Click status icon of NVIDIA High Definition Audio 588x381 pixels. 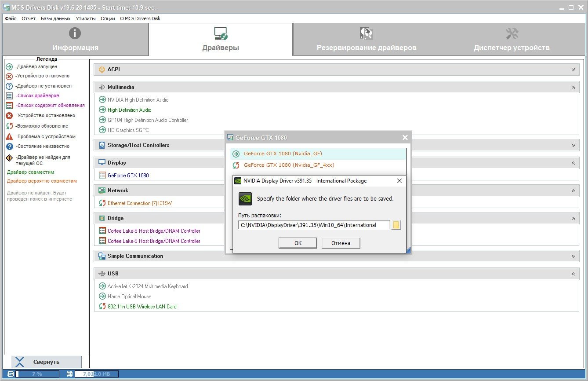[x=102, y=100]
